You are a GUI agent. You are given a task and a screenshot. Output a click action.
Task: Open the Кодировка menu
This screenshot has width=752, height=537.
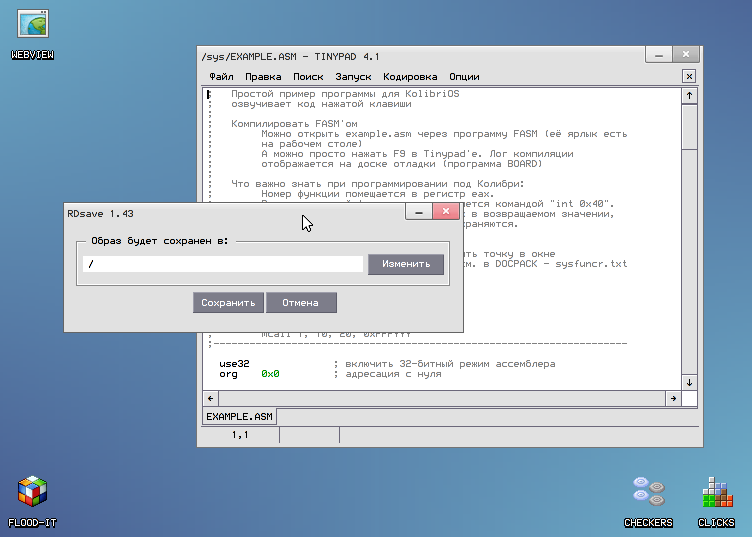pos(410,76)
